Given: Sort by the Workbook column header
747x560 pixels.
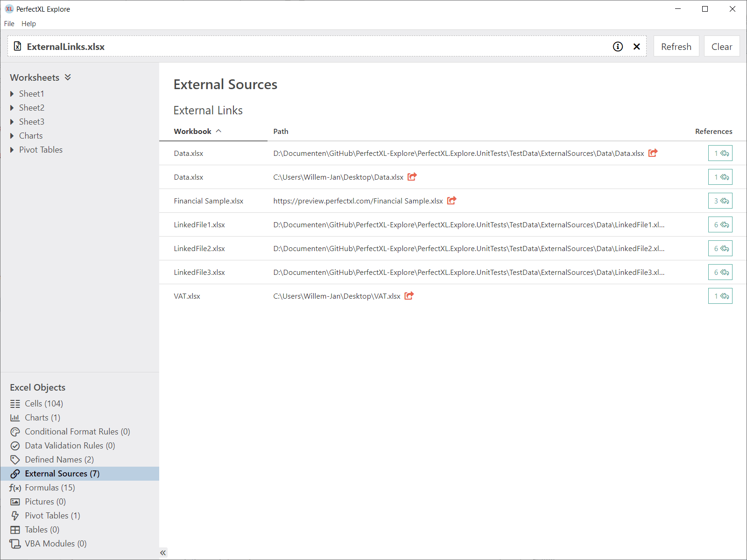Looking at the screenshot, I should coord(193,132).
